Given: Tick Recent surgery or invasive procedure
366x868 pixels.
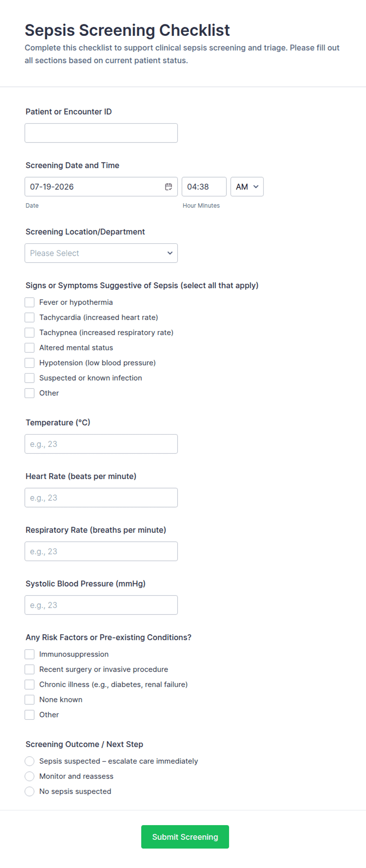Looking at the screenshot, I should pos(30,669).
